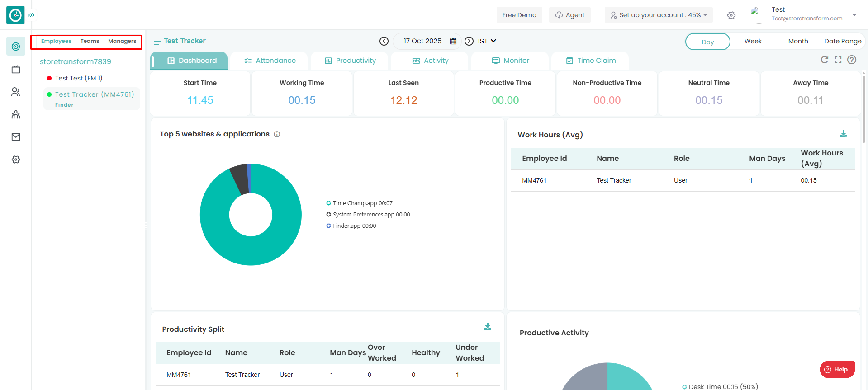Switch to the Teams list tab
The width and height of the screenshot is (868, 390).
pyautogui.click(x=90, y=41)
